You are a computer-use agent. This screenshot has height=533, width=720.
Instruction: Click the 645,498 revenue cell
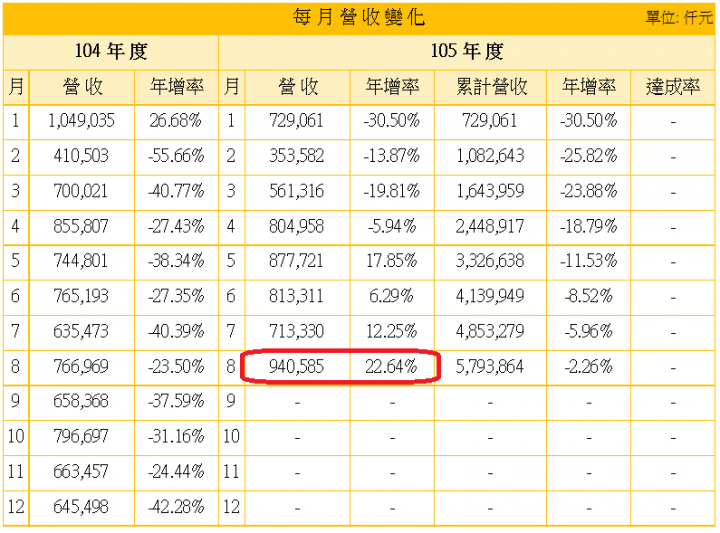pyautogui.click(x=82, y=508)
